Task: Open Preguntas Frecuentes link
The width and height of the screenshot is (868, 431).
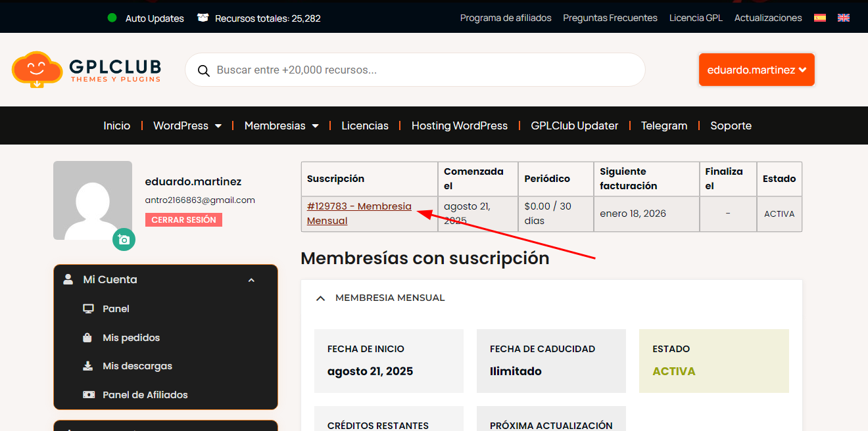Action: (x=610, y=18)
